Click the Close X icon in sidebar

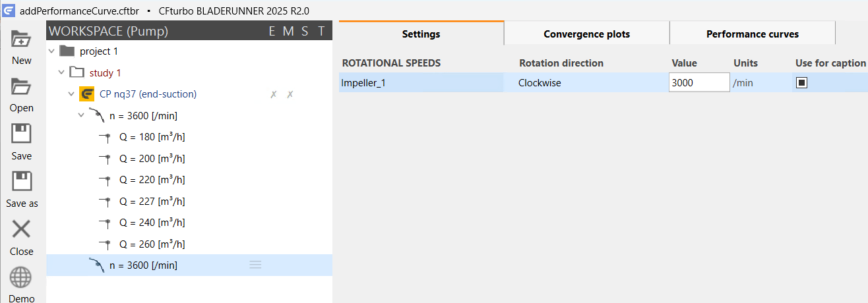pyautogui.click(x=22, y=229)
